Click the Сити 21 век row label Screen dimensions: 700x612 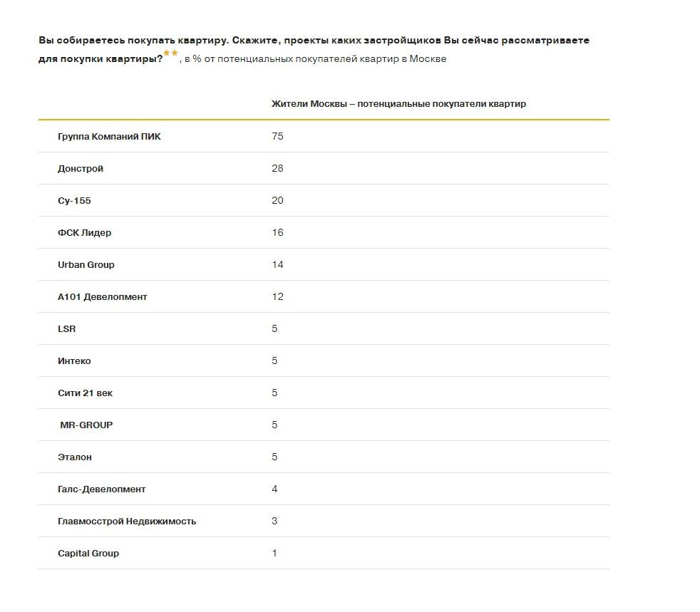point(85,393)
